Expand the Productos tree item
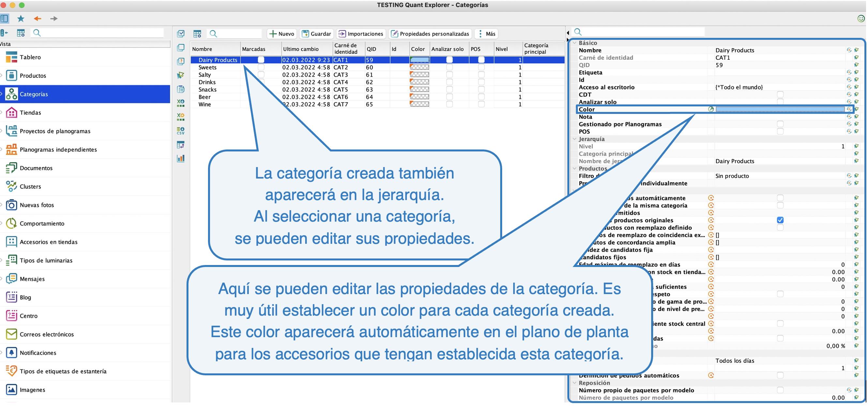 tap(2, 75)
